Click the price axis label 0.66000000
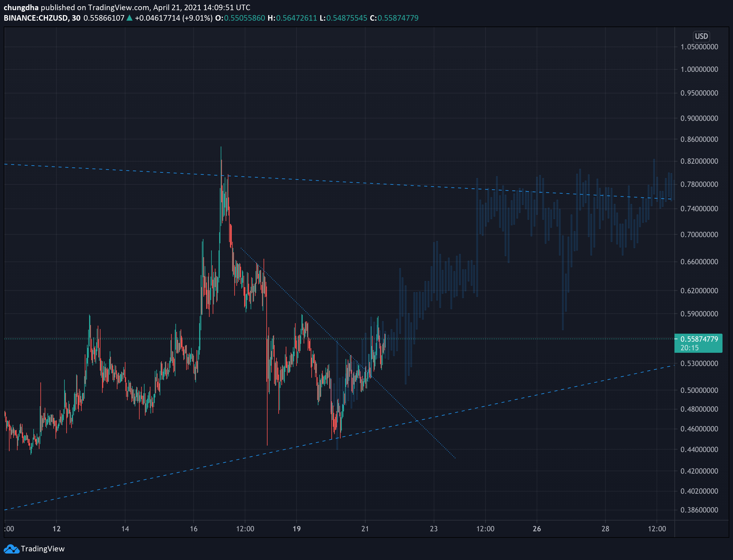The image size is (733, 560). click(699, 262)
